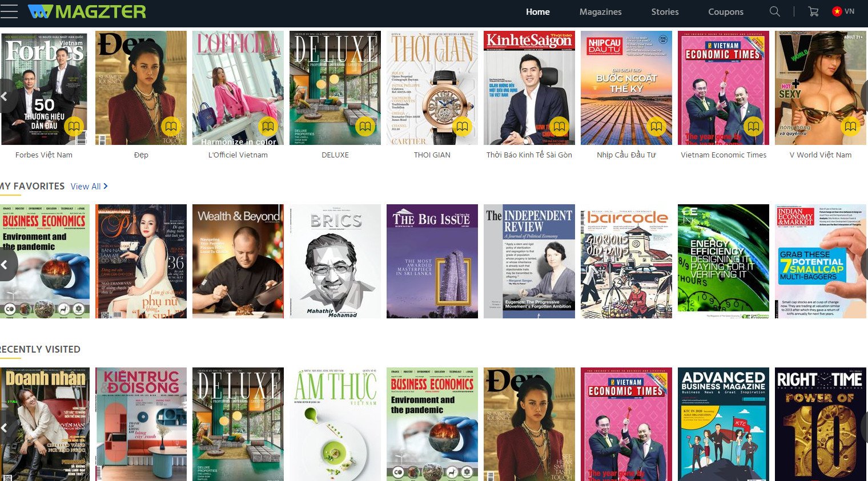Open the Stories menu item
The image size is (868, 481).
pyautogui.click(x=665, y=12)
